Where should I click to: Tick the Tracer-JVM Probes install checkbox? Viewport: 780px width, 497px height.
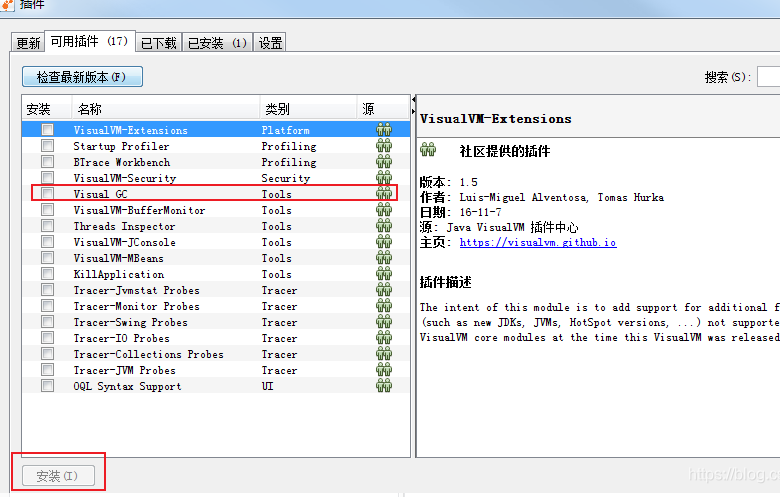pyautogui.click(x=47, y=370)
